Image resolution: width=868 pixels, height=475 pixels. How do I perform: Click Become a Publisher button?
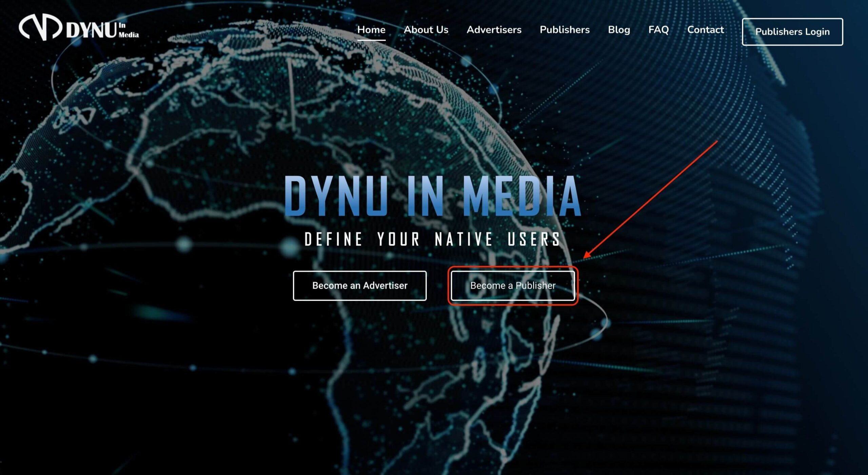513,285
